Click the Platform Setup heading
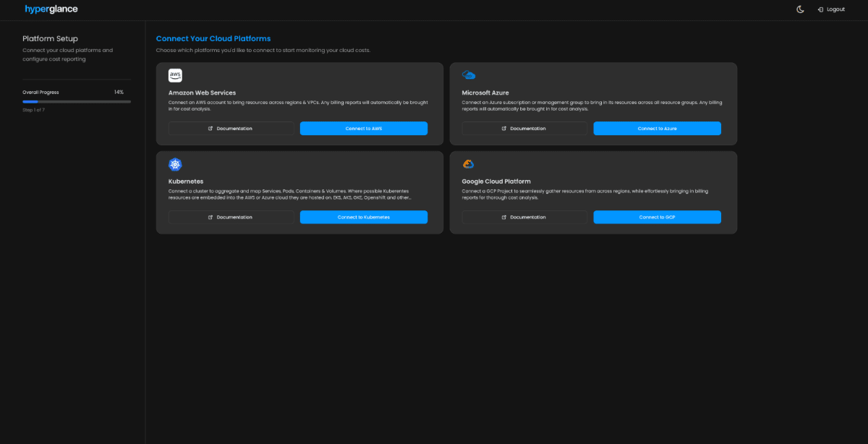This screenshot has height=444, width=868. (50, 38)
